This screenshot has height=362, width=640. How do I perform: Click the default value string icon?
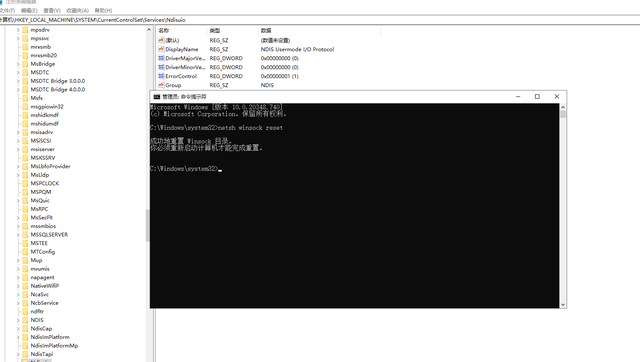(161, 40)
